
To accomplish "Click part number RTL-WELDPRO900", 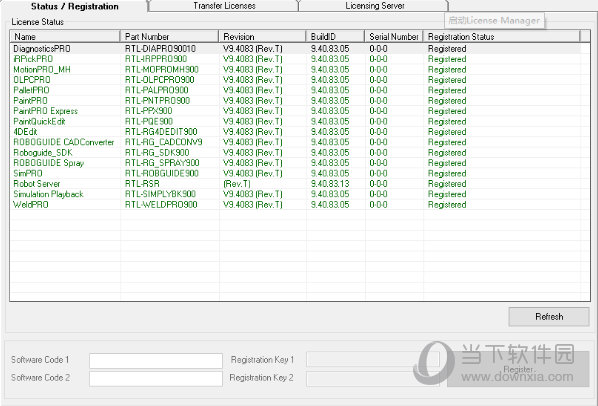I will tap(161, 204).
